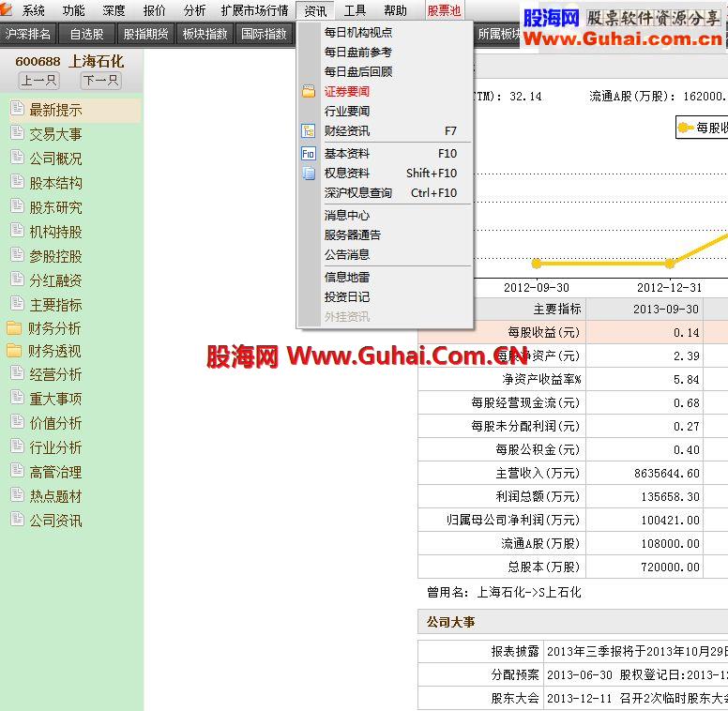The height and width of the screenshot is (711, 728).
Task: Click the page icon beside 公司概况
Action: (17, 157)
